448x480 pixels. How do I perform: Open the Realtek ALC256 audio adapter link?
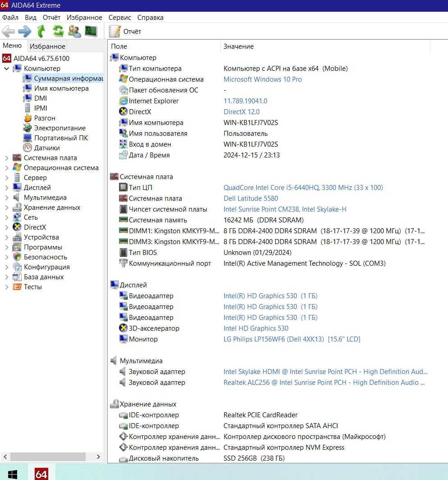tap(324, 383)
